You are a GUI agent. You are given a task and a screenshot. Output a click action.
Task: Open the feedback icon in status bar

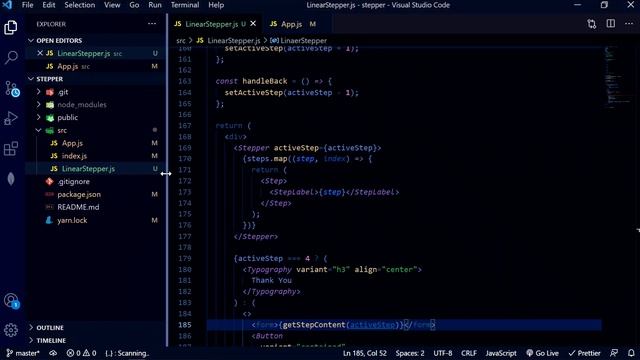pos(614,353)
